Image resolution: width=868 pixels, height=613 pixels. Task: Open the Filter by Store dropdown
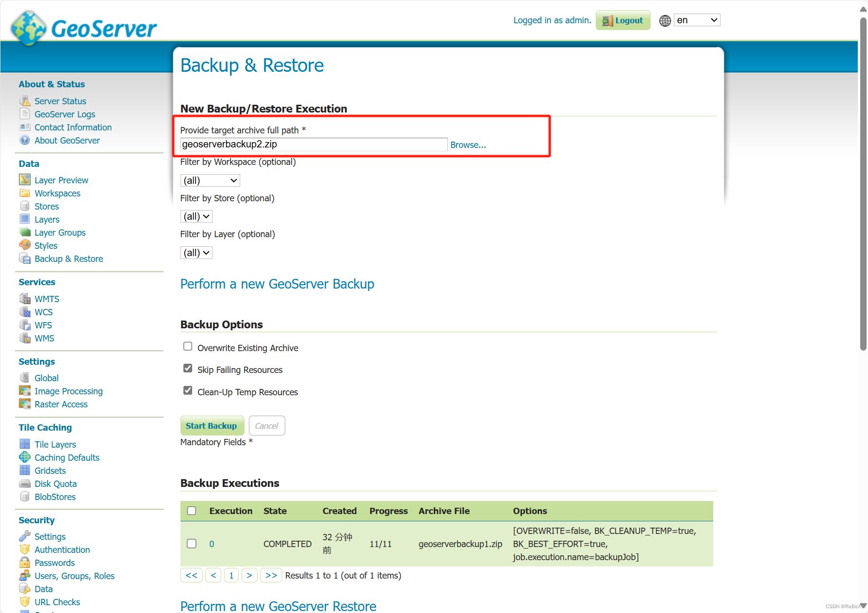pyautogui.click(x=197, y=216)
